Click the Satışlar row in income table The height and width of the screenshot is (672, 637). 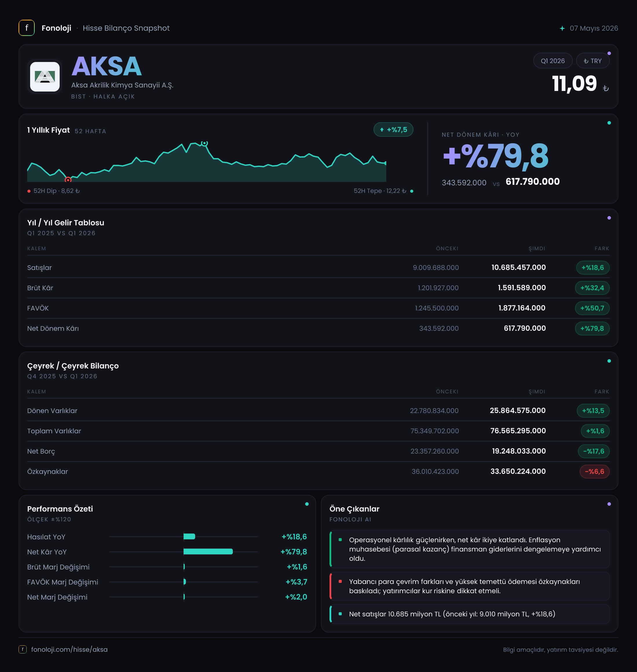pos(318,267)
